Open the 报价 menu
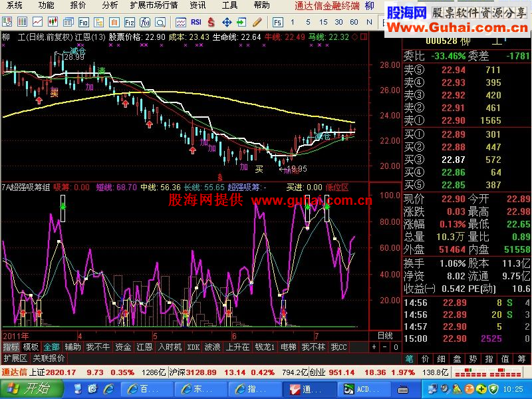Image resolution: width=532 pixels, height=399 pixels. pos(78,5)
